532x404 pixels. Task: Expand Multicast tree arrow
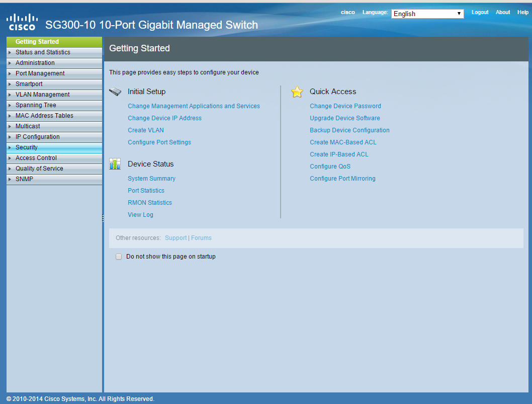click(x=10, y=126)
